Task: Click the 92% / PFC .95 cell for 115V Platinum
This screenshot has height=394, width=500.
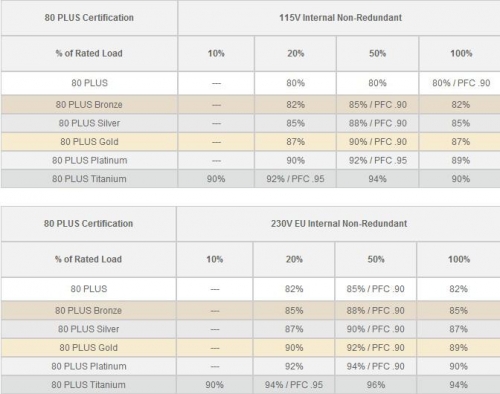Action: click(378, 160)
